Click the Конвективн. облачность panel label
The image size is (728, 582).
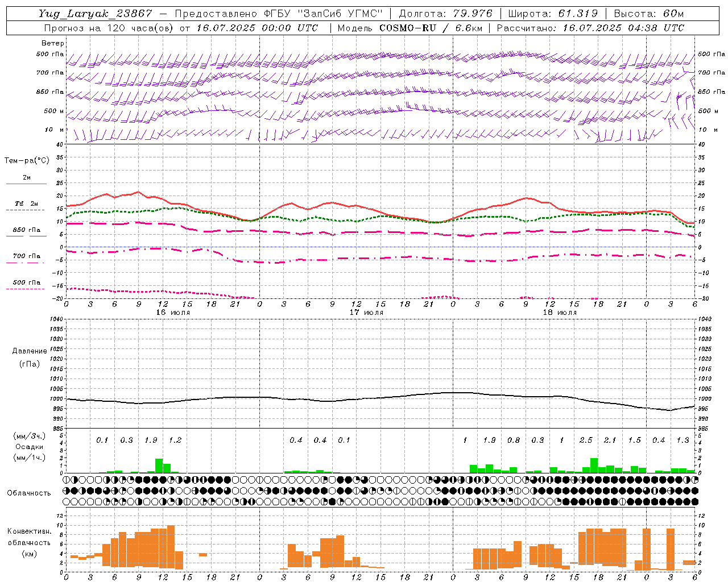[x=29, y=542]
